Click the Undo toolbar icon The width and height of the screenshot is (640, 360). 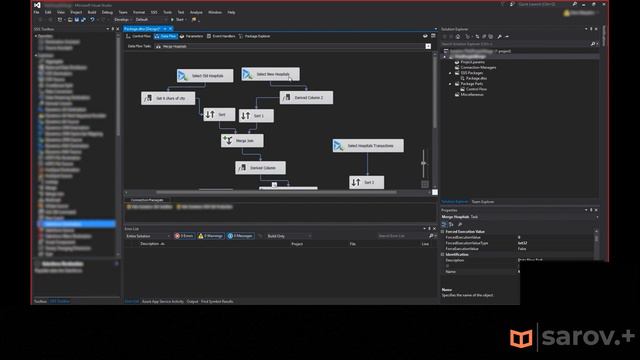pos(92,20)
